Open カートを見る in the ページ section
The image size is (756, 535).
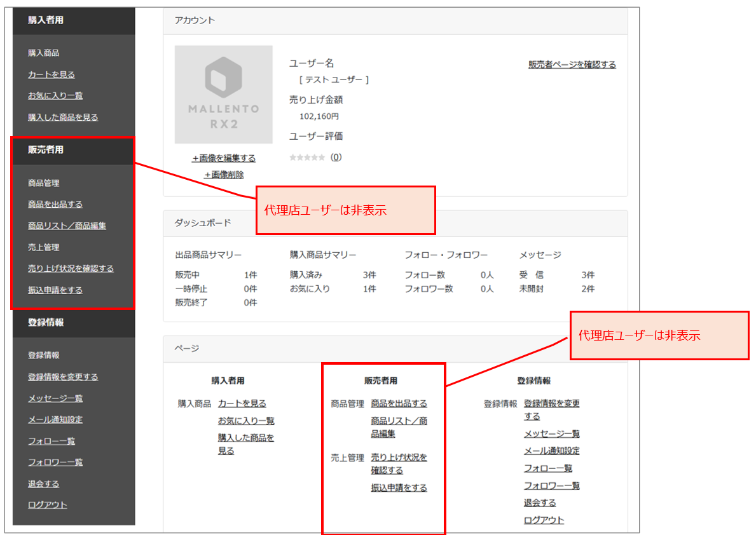click(x=242, y=404)
